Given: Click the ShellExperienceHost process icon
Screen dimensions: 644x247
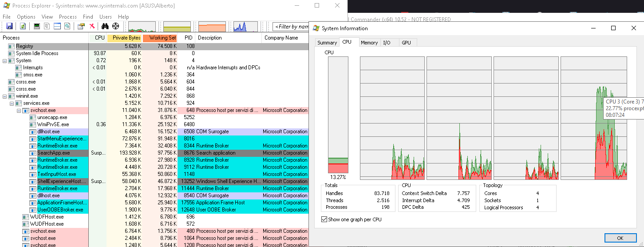Looking at the screenshot, I should pyautogui.click(x=33, y=181).
